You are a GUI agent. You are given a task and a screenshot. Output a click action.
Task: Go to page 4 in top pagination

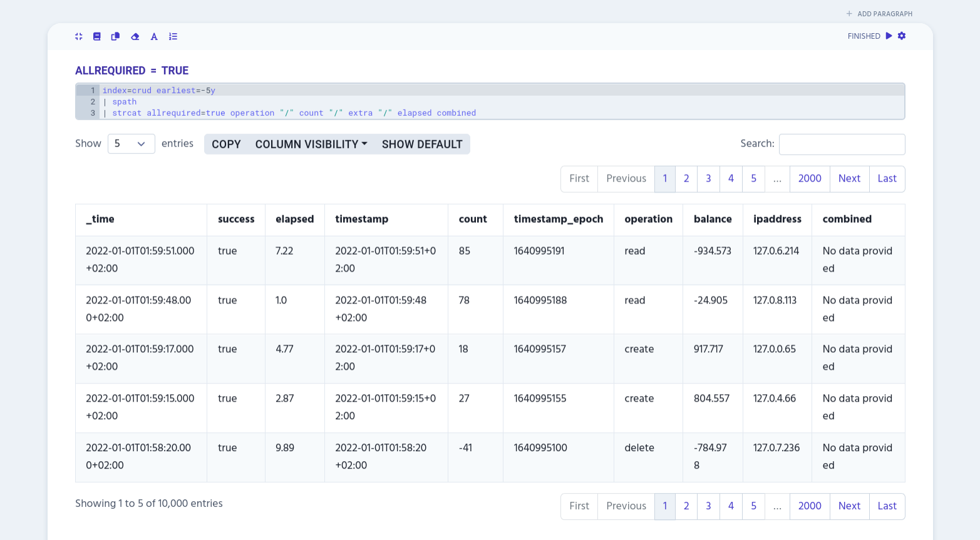click(x=731, y=179)
